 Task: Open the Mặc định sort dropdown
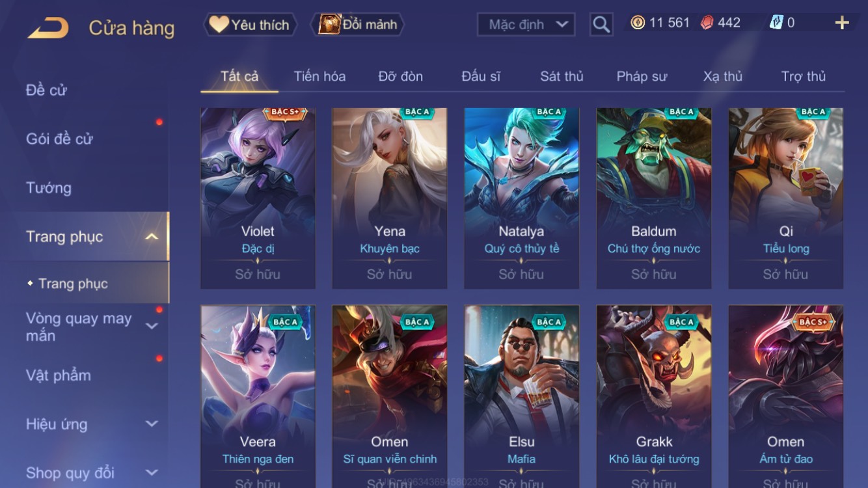pyautogui.click(x=526, y=25)
